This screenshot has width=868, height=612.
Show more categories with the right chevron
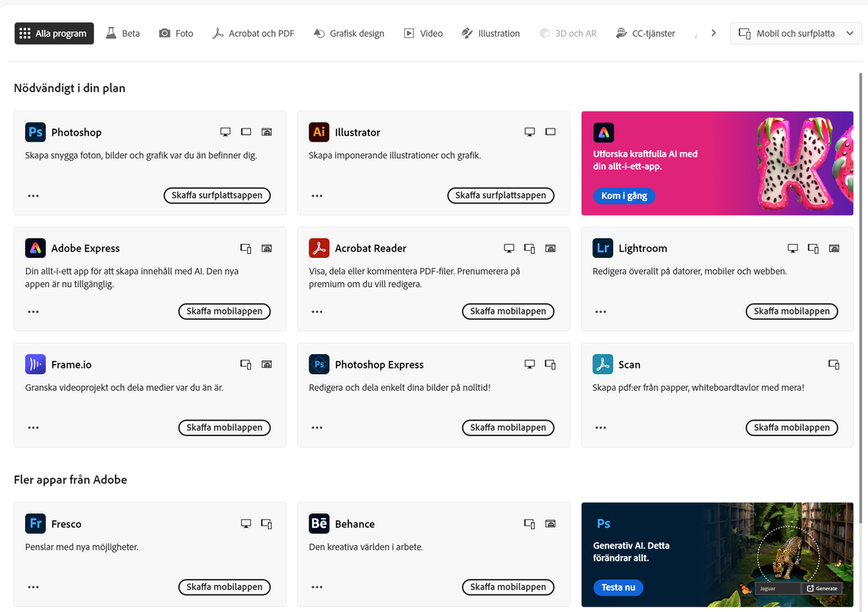(713, 33)
